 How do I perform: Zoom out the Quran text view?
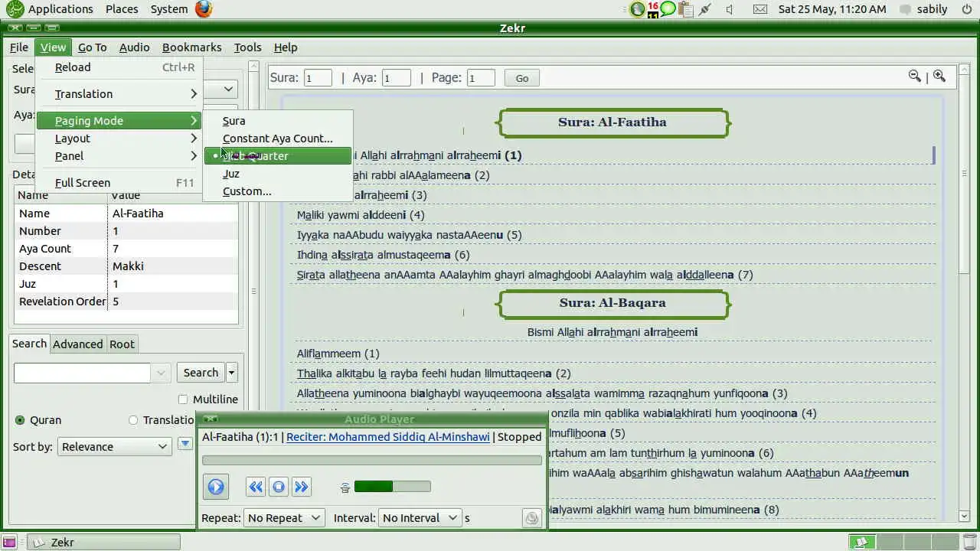914,76
